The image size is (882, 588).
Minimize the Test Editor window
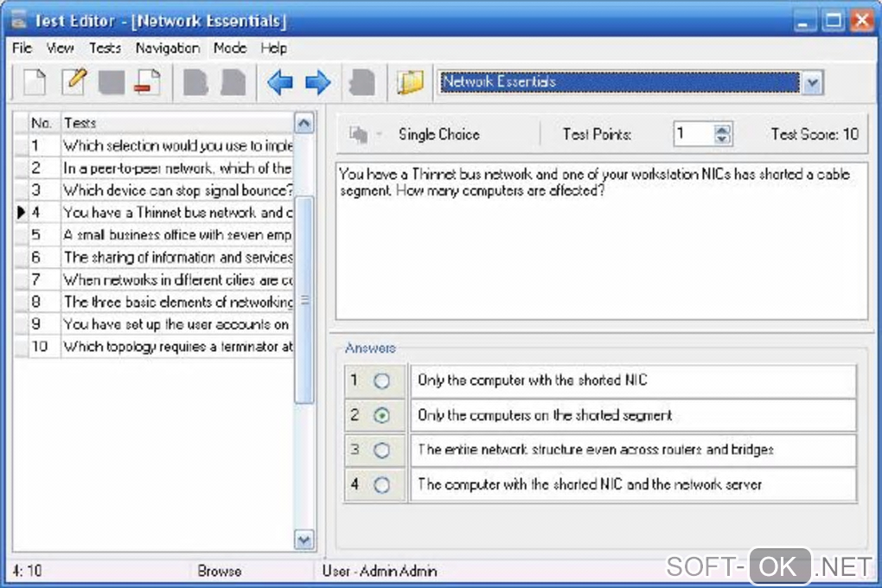[x=803, y=22]
